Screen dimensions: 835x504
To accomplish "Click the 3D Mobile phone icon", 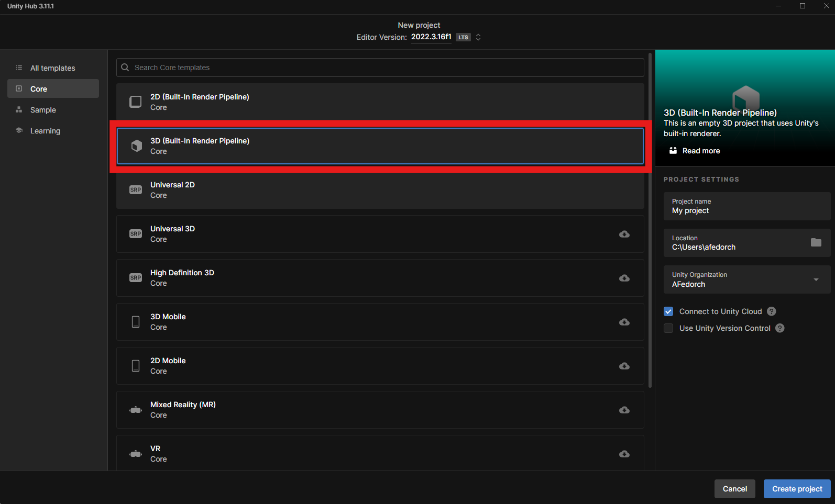I will click(136, 322).
